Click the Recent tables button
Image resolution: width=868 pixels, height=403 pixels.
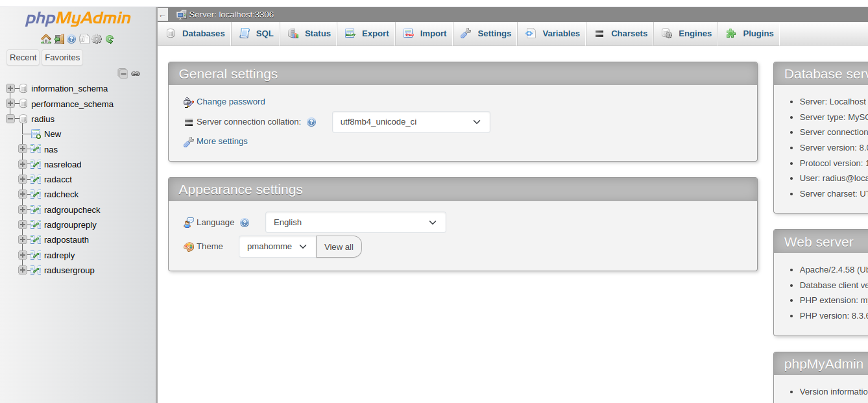coord(23,58)
